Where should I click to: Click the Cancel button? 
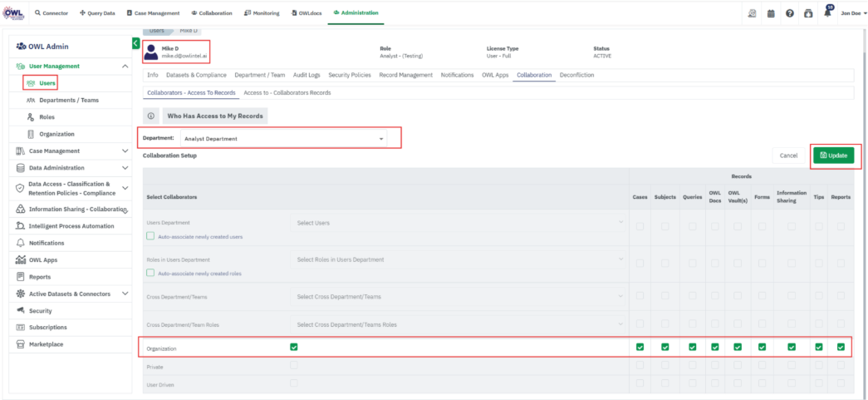[788, 156]
